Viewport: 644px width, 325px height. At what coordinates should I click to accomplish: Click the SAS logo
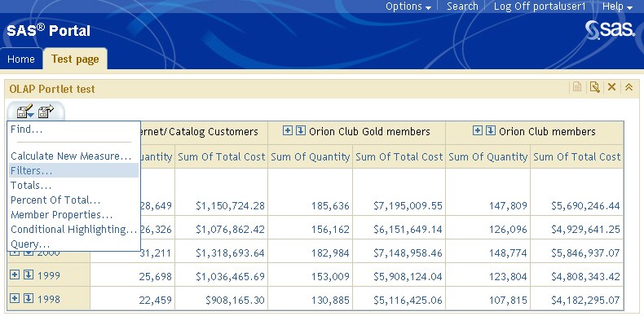610,30
